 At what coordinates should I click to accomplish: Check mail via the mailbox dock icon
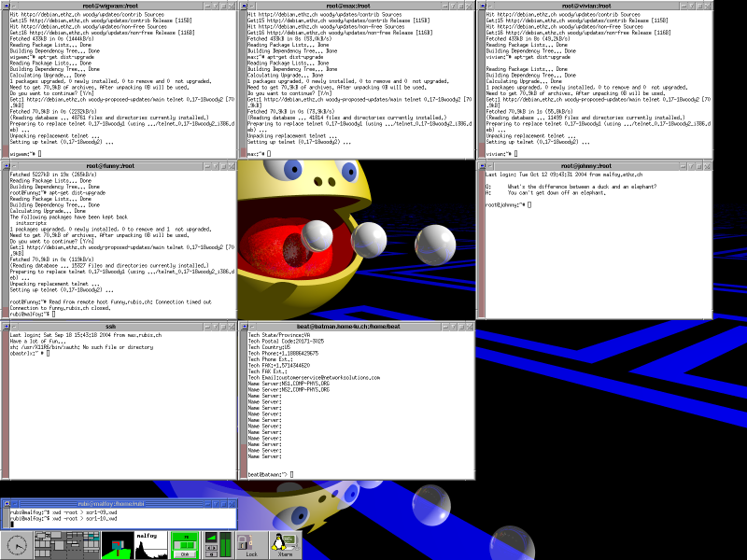[118, 545]
